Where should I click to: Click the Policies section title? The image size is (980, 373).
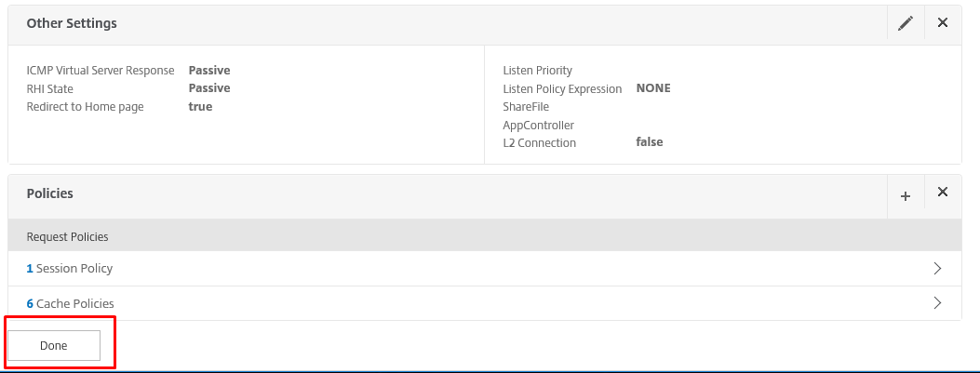[x=50, y=193]
